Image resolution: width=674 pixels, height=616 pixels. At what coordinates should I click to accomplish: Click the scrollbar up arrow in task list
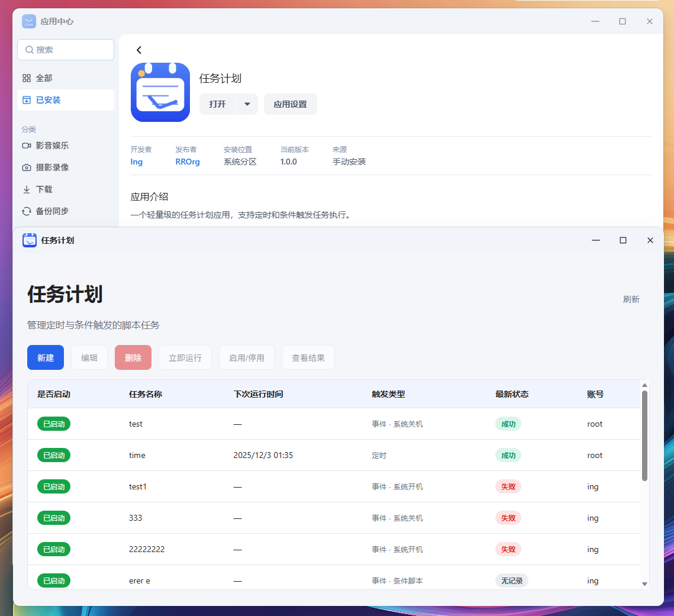645,385
